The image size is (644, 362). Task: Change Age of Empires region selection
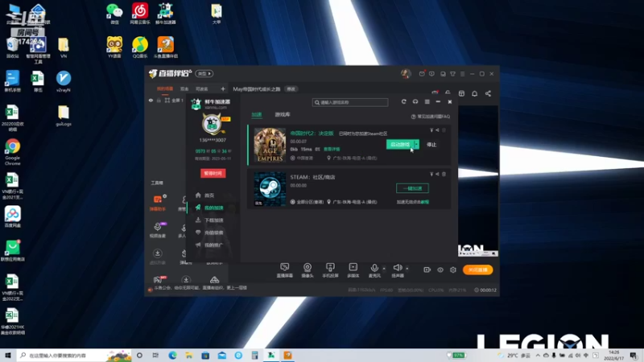[x=301, y=158]
